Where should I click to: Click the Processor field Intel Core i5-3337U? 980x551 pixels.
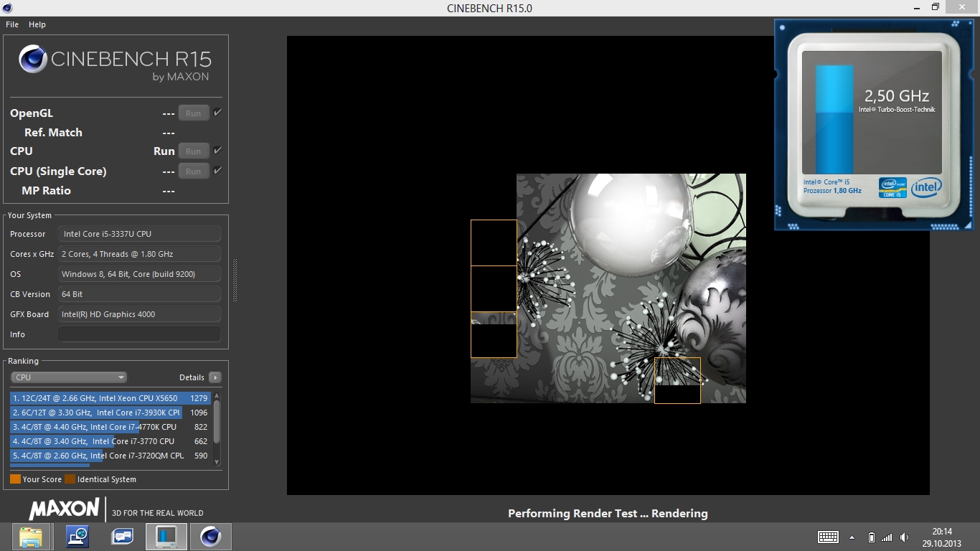(x=139, y=234)
